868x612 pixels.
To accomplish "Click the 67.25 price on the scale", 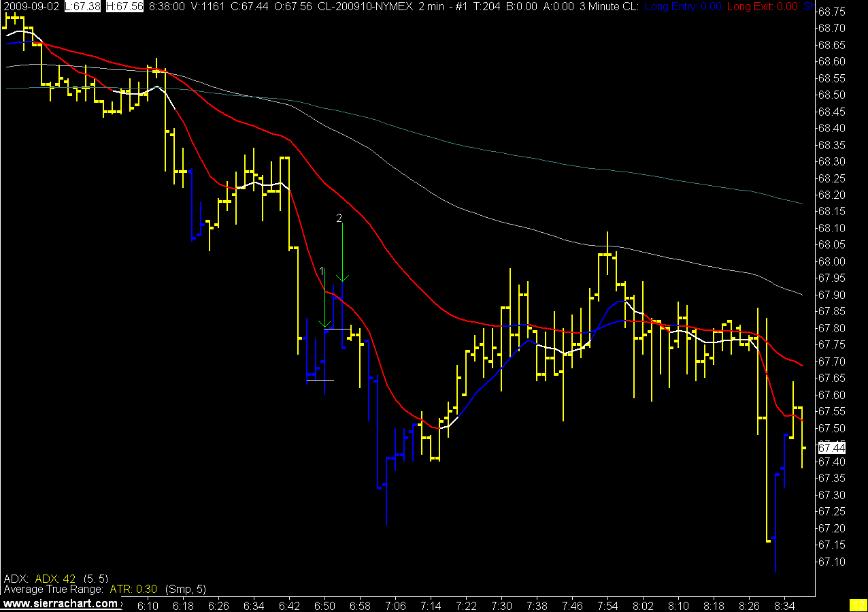I will (832, 512).
